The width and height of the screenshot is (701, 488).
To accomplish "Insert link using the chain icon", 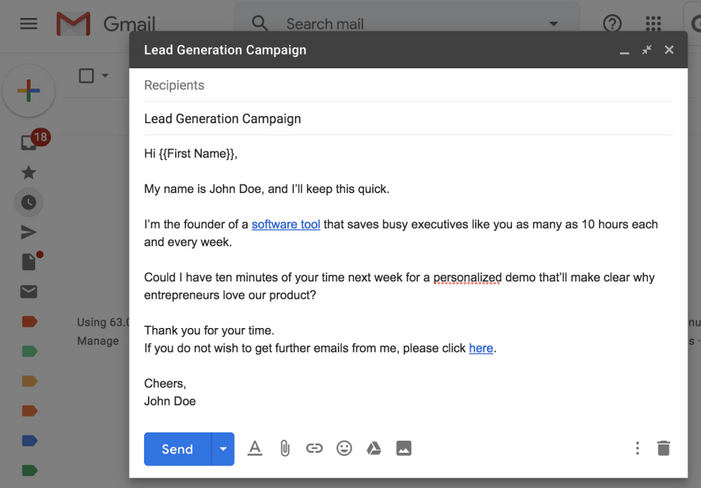I will (x=314, y=448).
